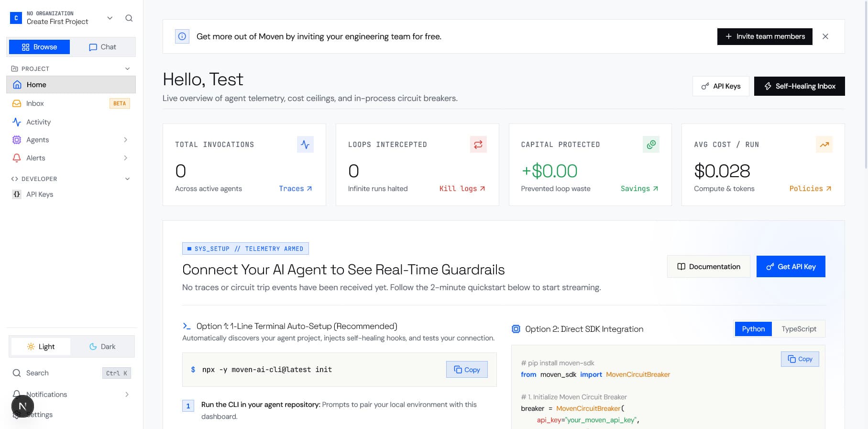Viewport: 868px width, 429px height.
Task: Open the Kill logs link
Action: coord(462,189)
